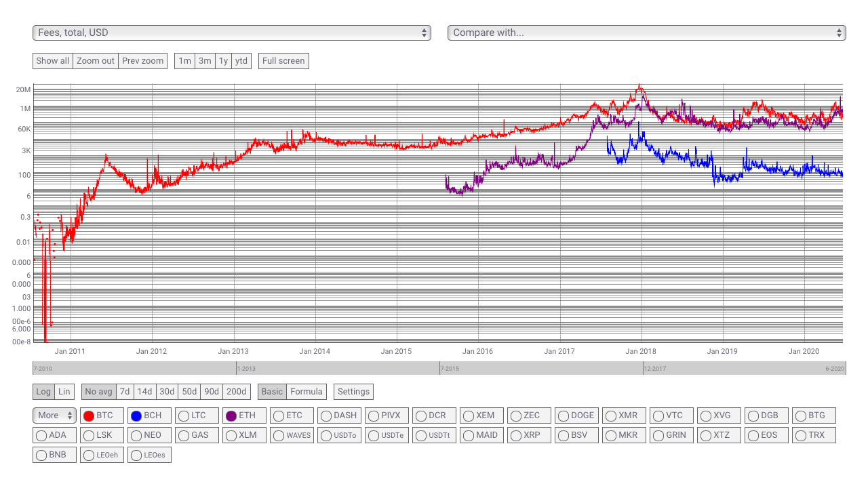Enable the PIVX coin series
The image size is (868, 488).
click(387, 415)
